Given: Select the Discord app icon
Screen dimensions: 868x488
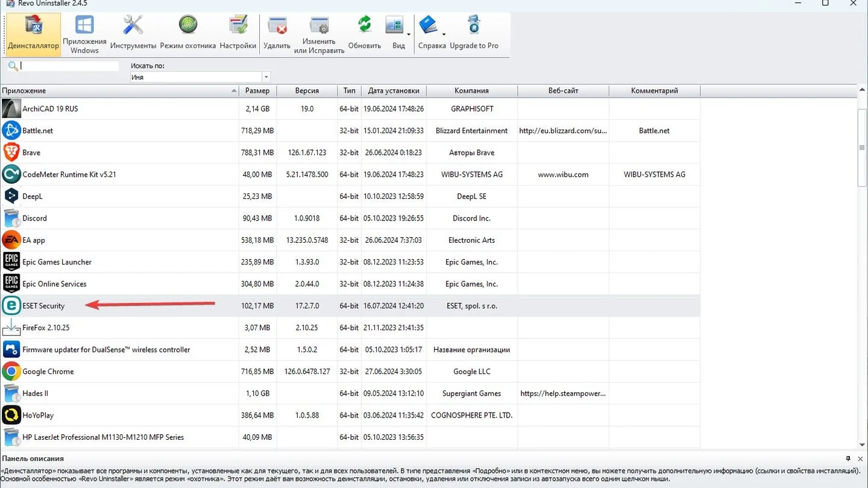Looking at the screenshot, I should (x=11, y=218).
